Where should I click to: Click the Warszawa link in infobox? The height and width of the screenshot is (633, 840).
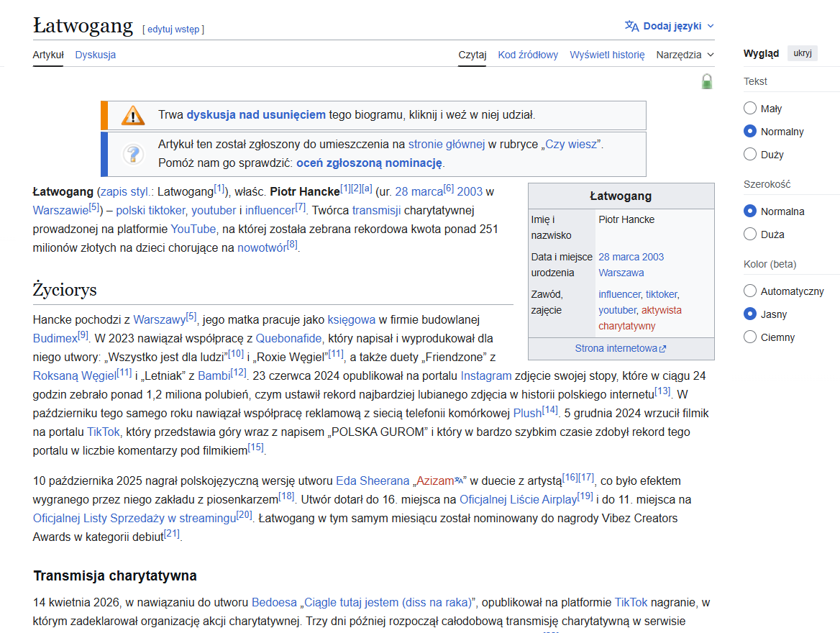tap(621, 273)
